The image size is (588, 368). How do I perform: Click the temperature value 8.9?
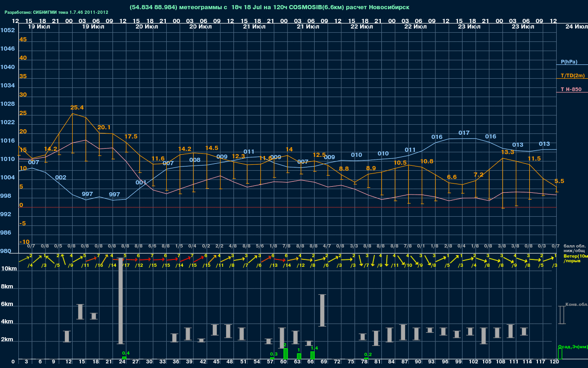point(371,168)
